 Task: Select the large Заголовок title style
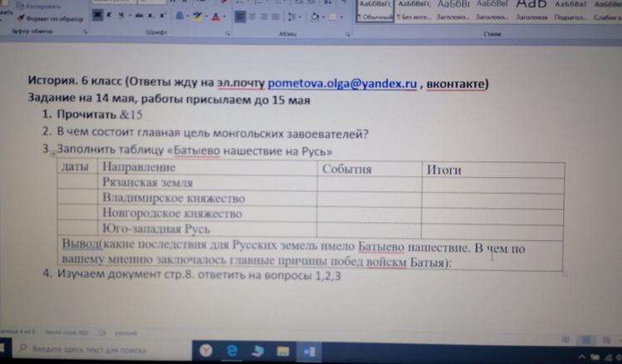pyautogui.click(x=531, y=11)
